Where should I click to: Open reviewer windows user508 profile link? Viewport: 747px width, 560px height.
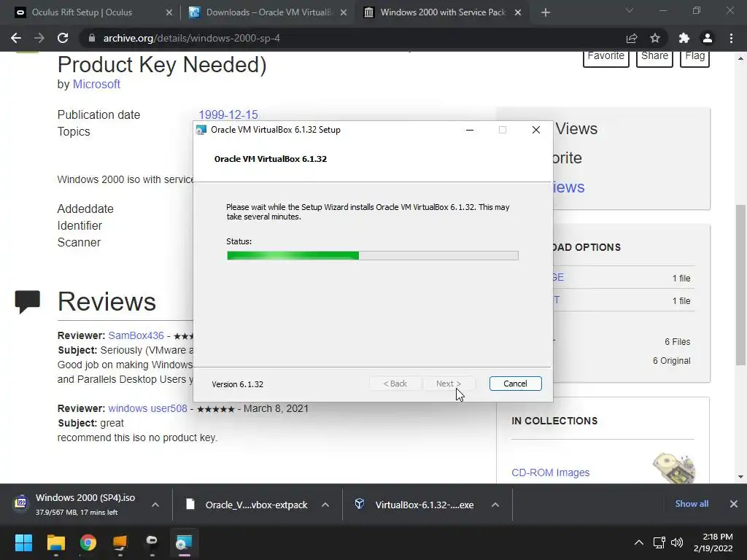click(147, 408)
